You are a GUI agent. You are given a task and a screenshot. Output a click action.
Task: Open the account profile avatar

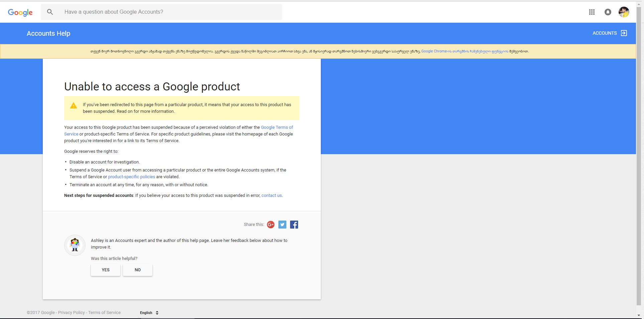[624, 12]
